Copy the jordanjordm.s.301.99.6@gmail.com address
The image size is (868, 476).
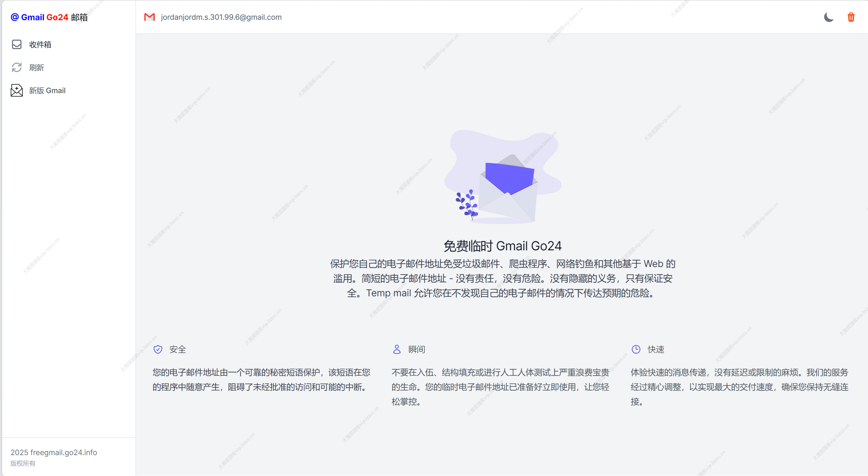coord(221,17)
